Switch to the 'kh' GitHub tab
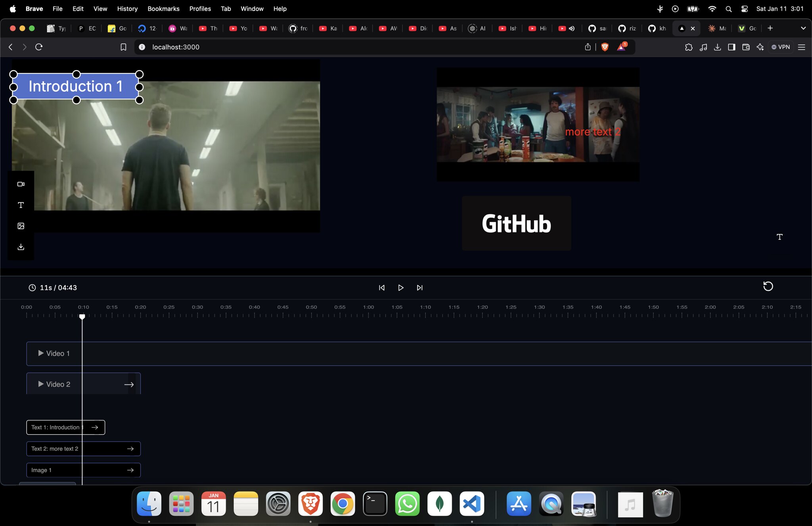The width and height of the screenshot is (812, 526). pyautogui.click(x=658, y=28)
